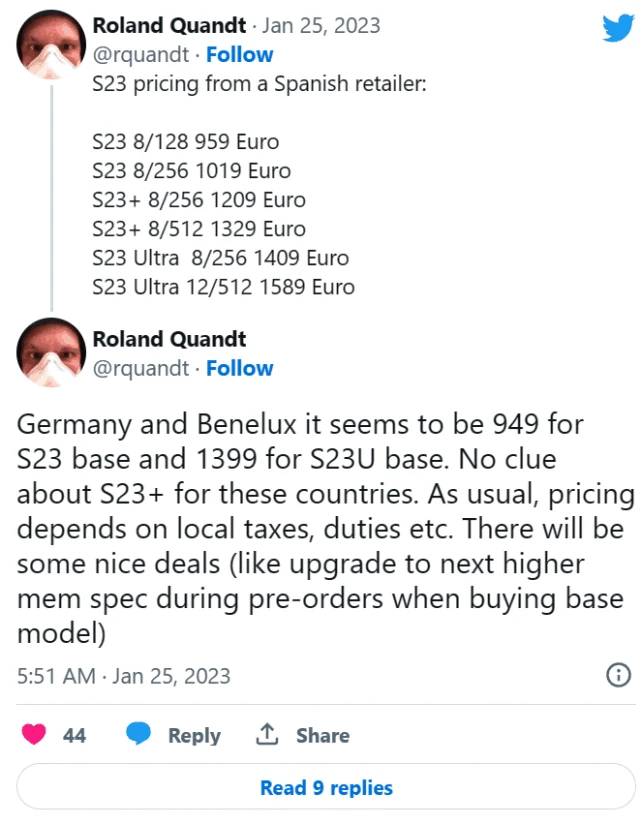The width and height of the screenshot is (641, 824).
Task: Open Roland Quandt's top profile picture
Action: coord(51,44)
